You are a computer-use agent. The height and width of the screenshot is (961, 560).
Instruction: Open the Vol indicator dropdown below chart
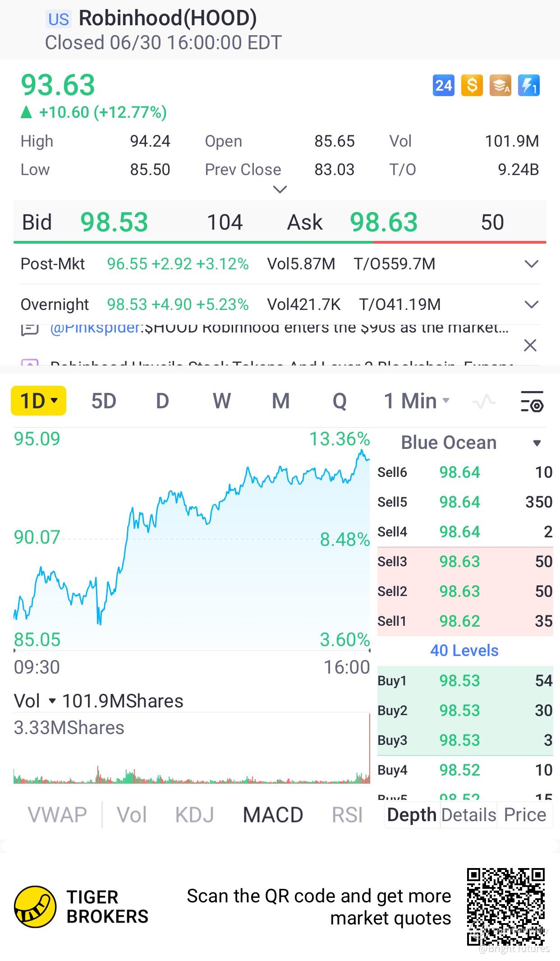coord(35,701)
